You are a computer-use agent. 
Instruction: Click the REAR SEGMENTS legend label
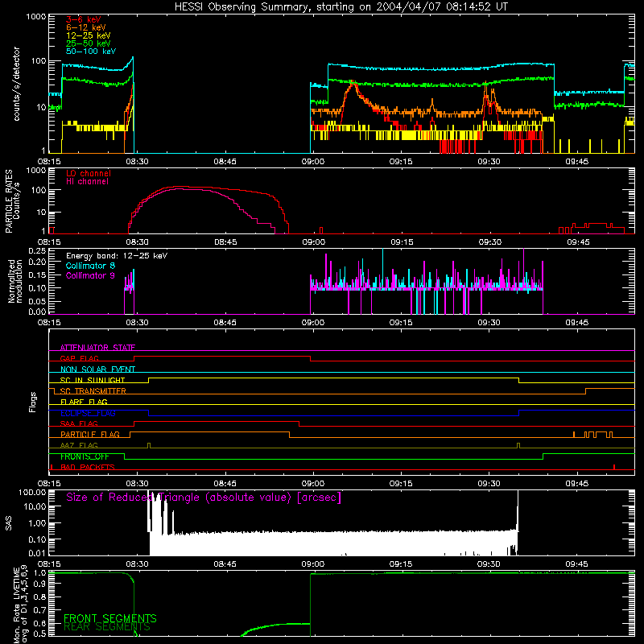107,627
